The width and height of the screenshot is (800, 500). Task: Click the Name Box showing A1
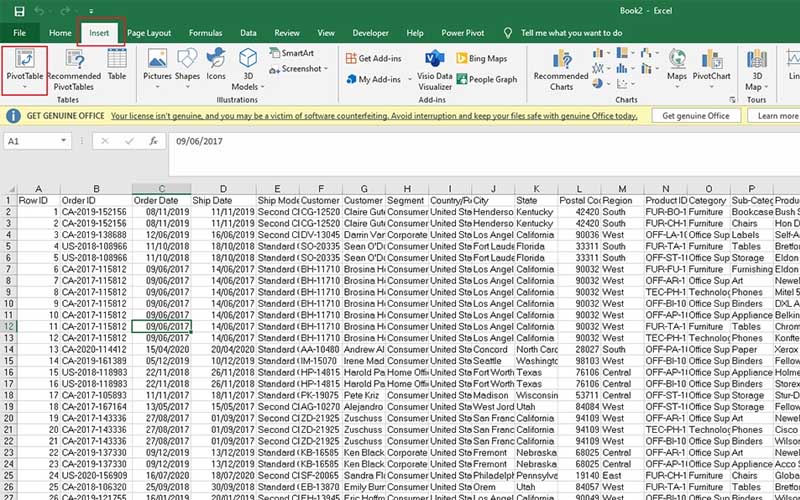coord(31,141)
